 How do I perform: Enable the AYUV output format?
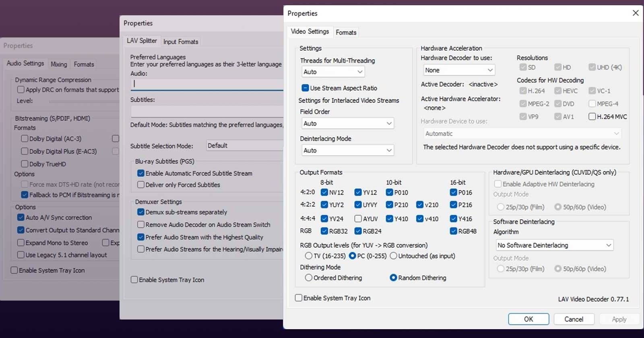tap(358, 218)
